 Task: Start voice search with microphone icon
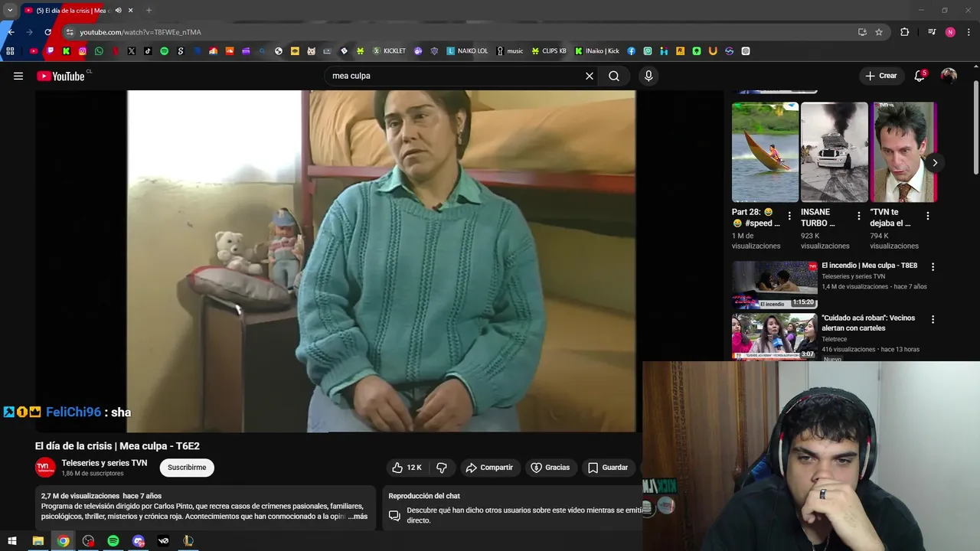click(648, 76)
